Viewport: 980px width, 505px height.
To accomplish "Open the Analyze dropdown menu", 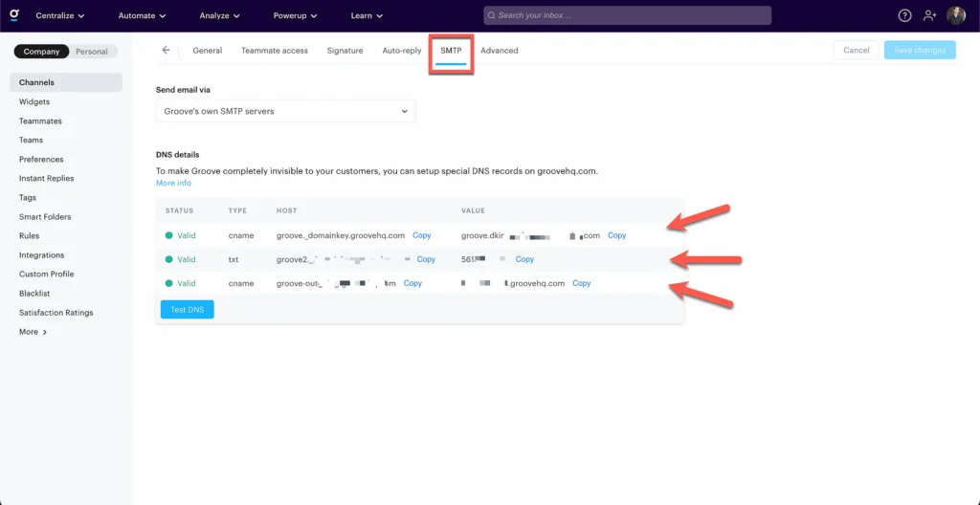I will pyautogui.click(x=220, y=15).
